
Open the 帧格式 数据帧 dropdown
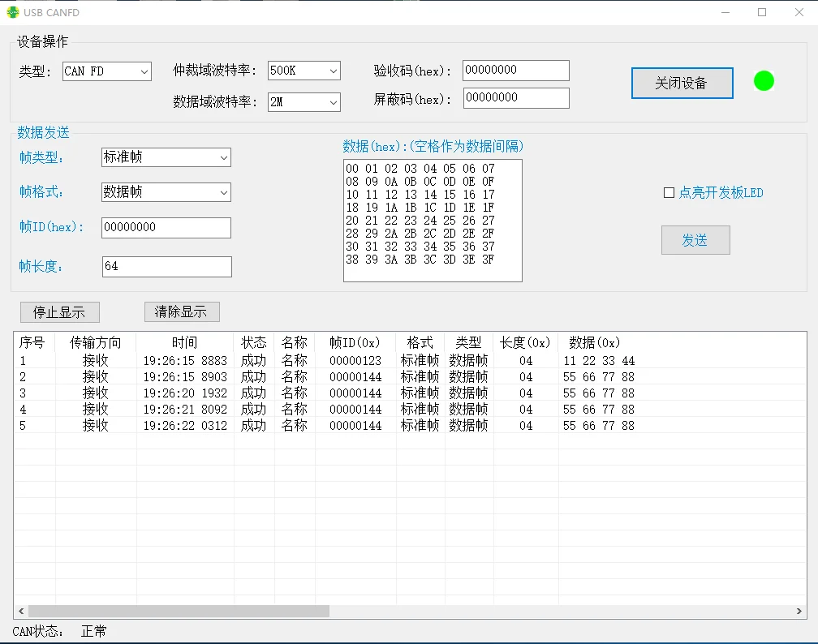tap(166, 192)
